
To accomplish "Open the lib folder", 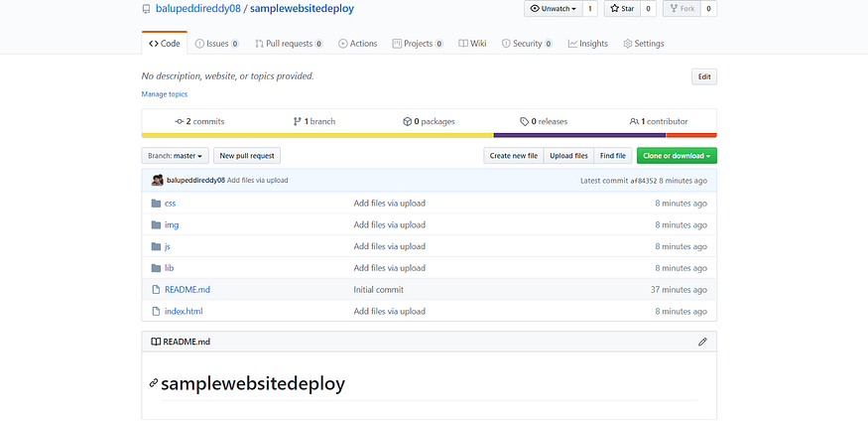I will click(x=170, y=268).
